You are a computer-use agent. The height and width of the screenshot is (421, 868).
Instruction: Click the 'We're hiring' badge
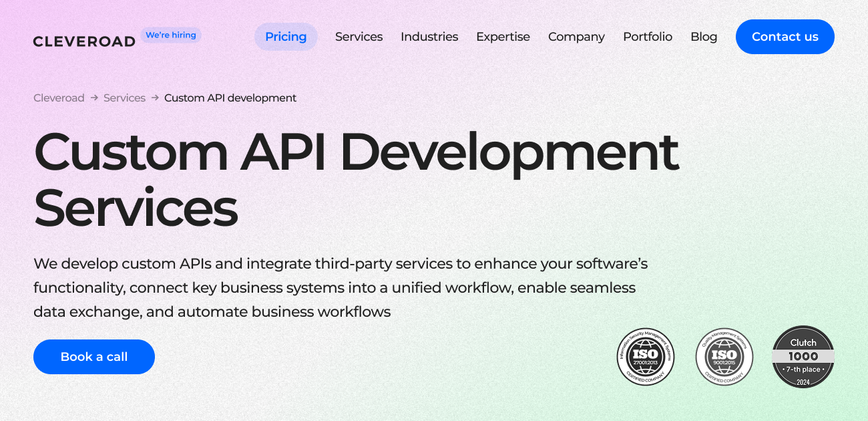[x=171, y=35]
